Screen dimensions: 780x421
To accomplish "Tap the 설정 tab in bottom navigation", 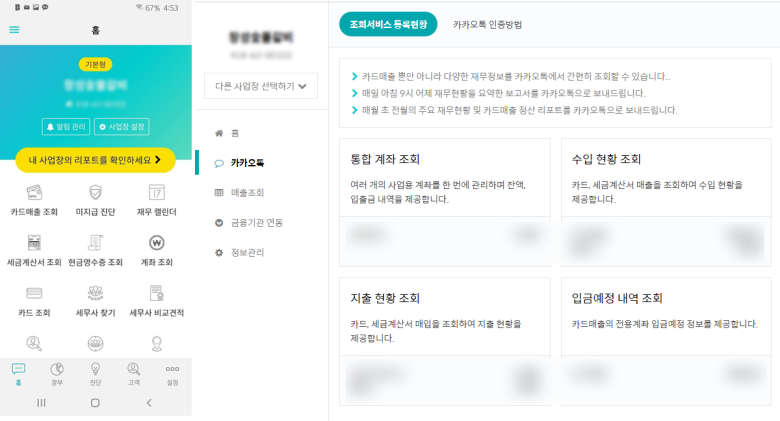I will pyautogui.click(x=172, y=374).
